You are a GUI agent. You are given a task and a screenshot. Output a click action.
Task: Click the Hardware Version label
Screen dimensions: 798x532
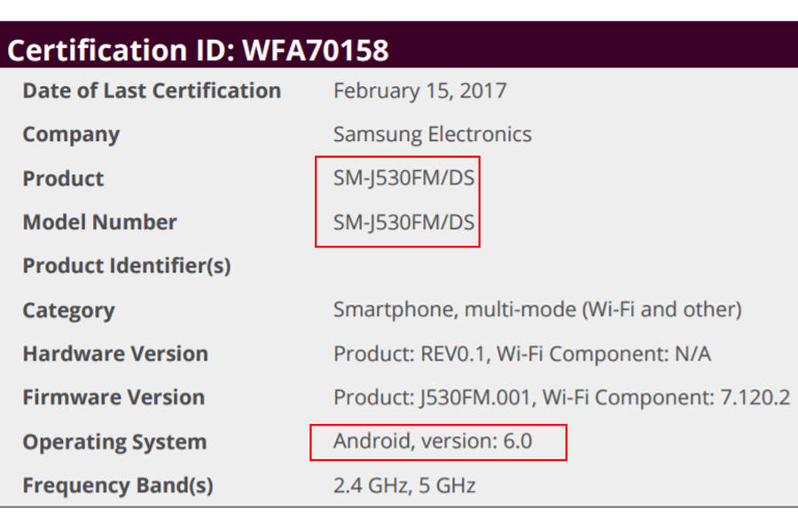[x=115, y=354]
